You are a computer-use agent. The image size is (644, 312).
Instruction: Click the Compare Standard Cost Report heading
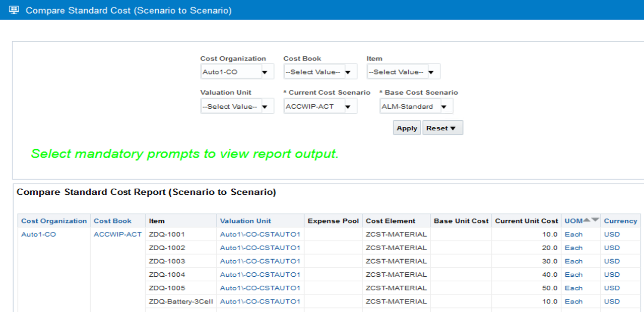[x=146, y=192]
